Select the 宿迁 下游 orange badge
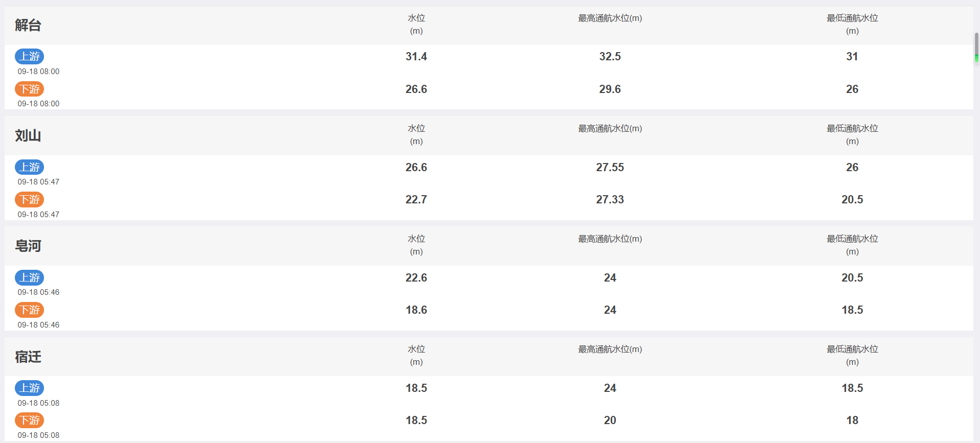This screenshot has width=980, height=443. (x=29, y=420)
